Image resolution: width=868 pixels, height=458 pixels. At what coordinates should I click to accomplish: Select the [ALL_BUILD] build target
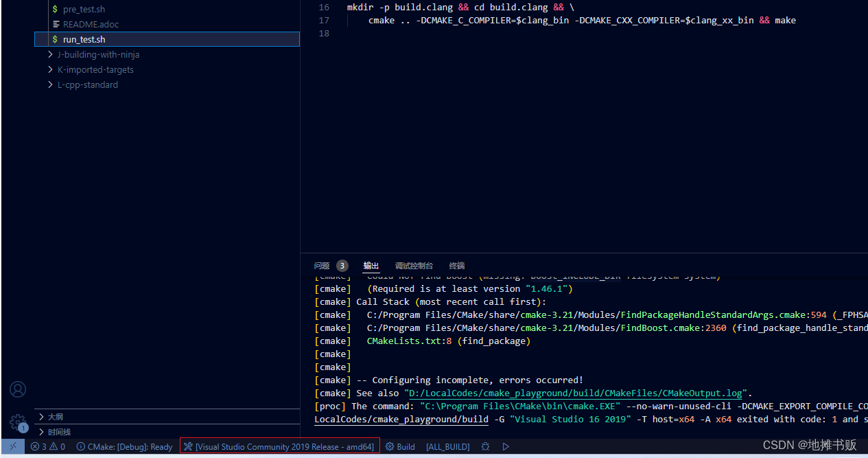447,446
